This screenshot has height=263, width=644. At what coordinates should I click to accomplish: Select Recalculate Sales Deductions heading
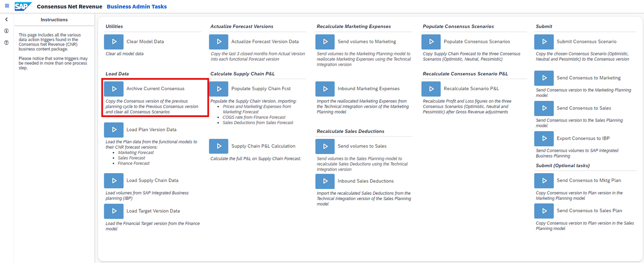[x=351, y=131]
